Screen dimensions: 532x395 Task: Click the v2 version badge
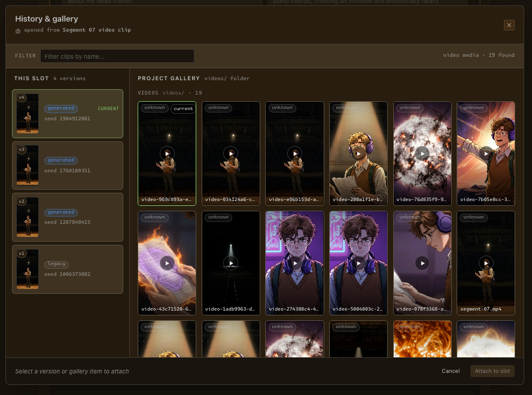(x=22, y=201)
